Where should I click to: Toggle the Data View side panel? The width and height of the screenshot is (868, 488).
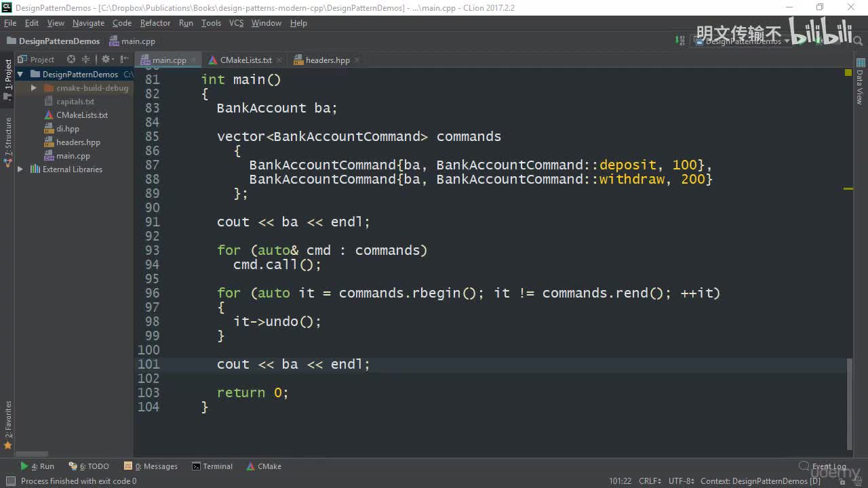click(860, 81)
